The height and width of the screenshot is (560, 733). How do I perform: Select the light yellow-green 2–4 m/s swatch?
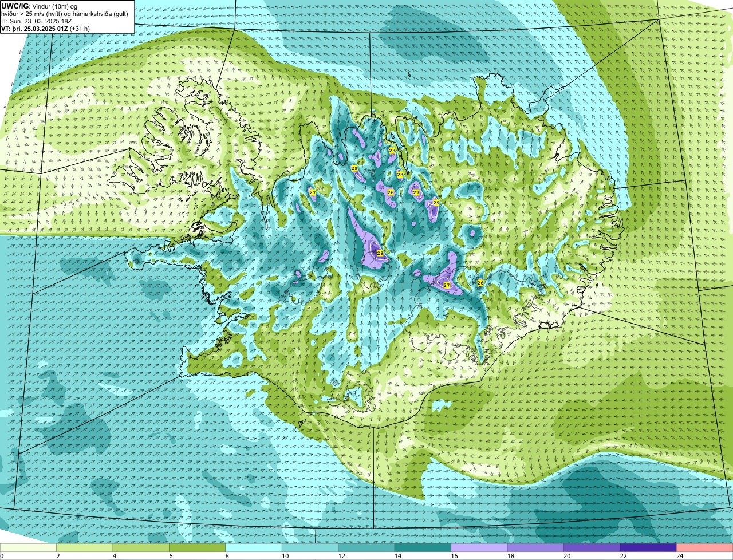click(86, 547)
